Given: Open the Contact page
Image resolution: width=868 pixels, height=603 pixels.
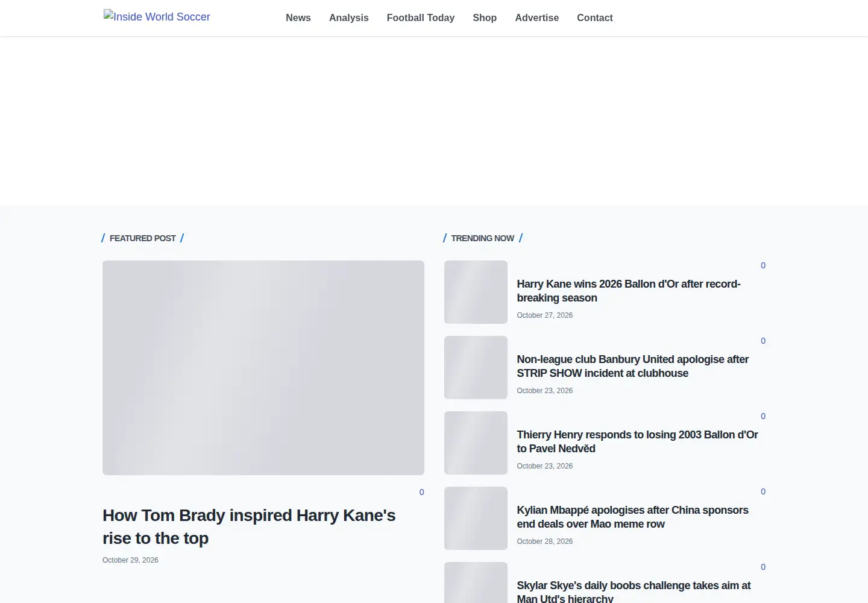Looking at the screenshot, I should coord(595,18).
